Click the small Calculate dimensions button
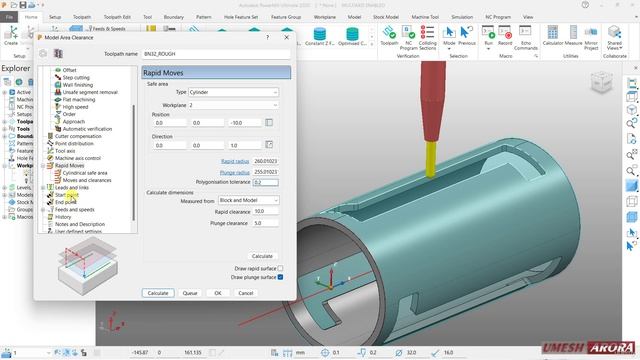The height and width of the screenshot is (360, 640). [262, 256]
